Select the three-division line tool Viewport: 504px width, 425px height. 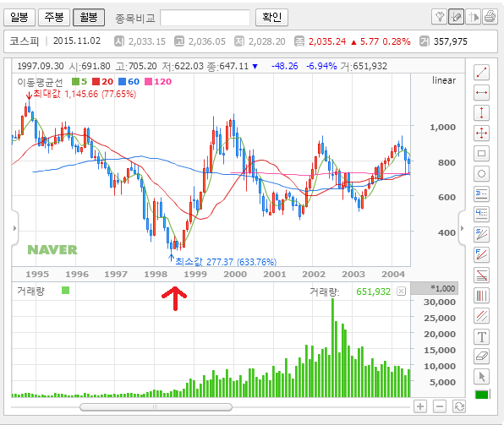click(481, 194)
